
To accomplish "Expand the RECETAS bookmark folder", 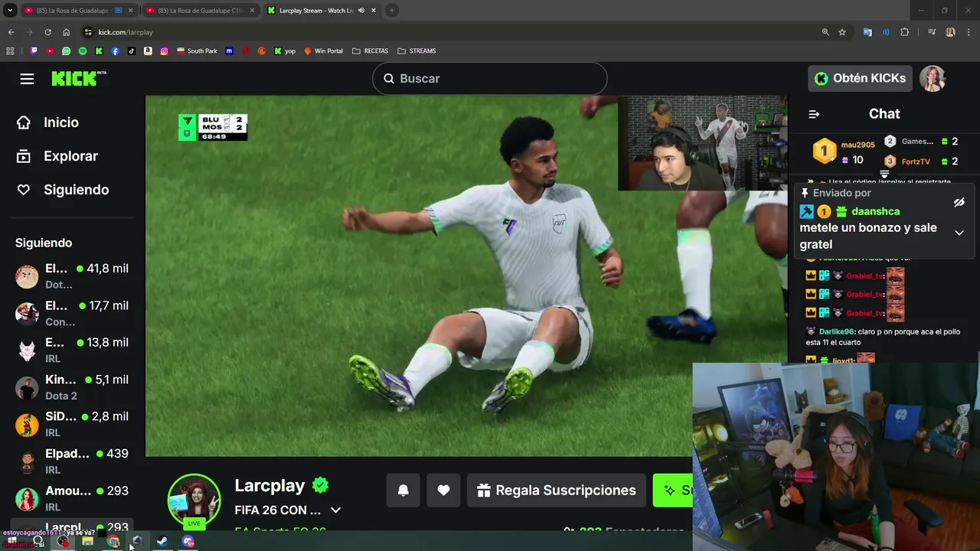I will tap(370, 51).
